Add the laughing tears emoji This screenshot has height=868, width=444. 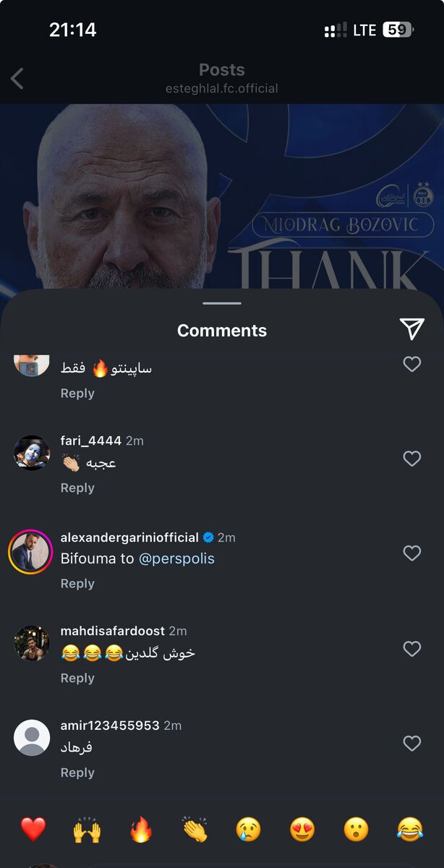point(410,829)
